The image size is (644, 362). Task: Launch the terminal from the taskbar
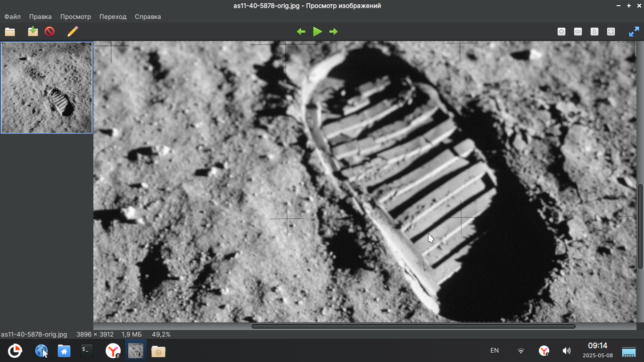point(87,350)
